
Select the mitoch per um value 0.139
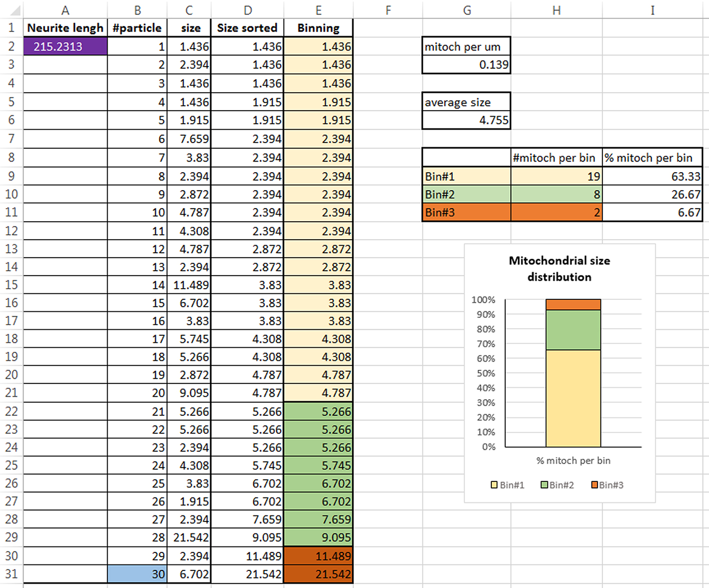(x=466, y=65)
